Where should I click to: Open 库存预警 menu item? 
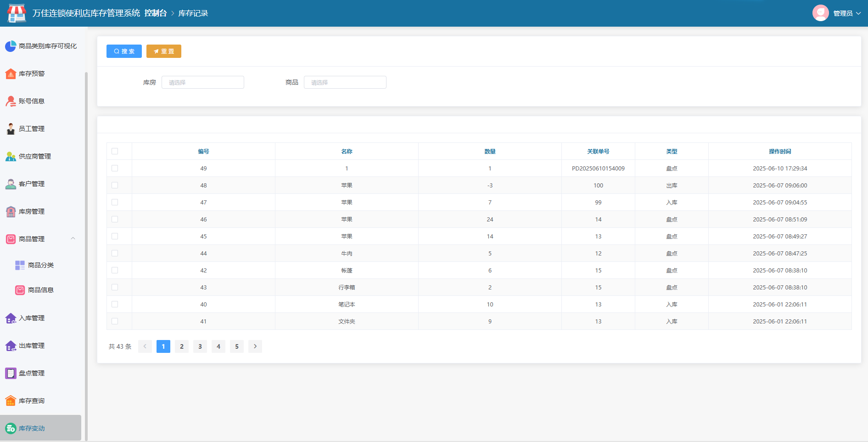point(40,74)
